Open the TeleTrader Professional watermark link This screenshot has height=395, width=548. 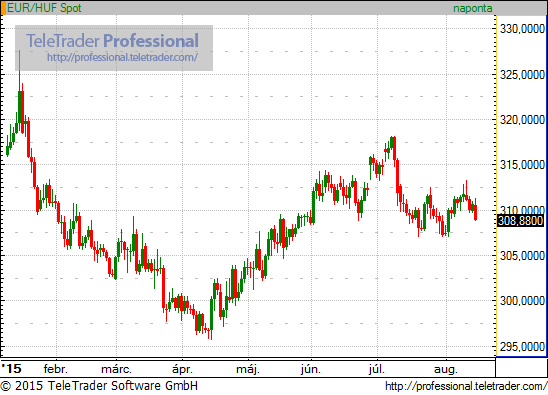[122, 57]
